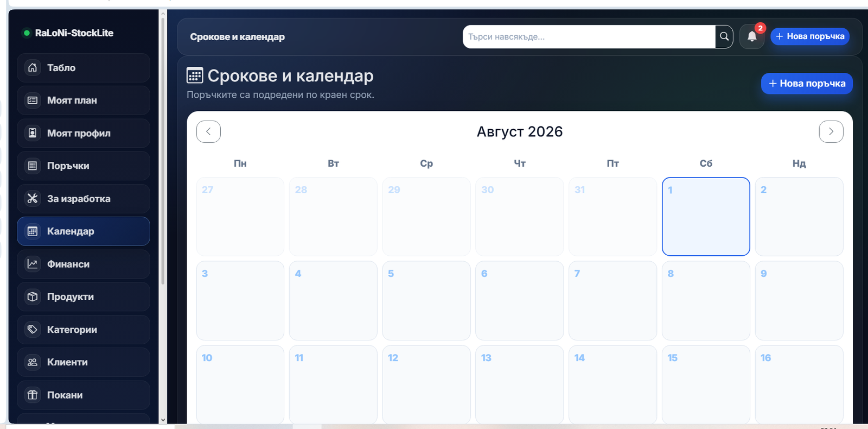Screen dimensions: 868x429
Task: Click the chart icon beside Финанси
Action: pyautogui.click(x=33, y=264)
